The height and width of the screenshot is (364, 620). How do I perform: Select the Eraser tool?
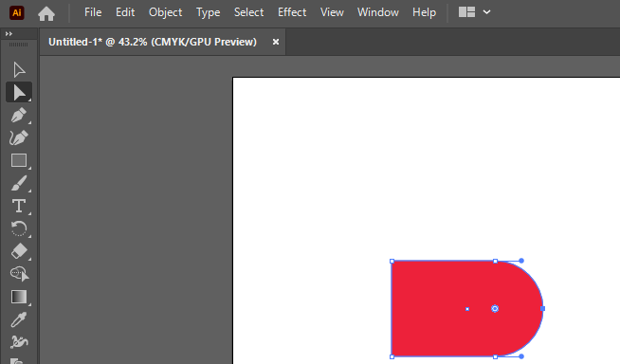19,251
